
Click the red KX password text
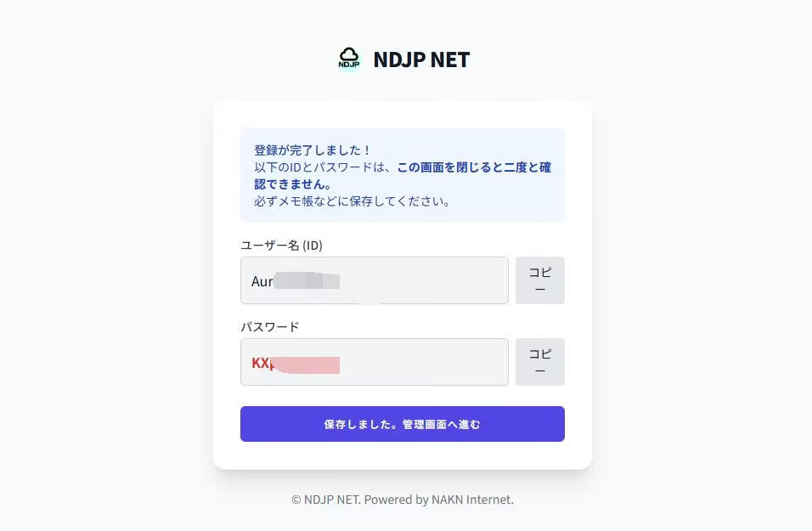click(x=262, y=363)
